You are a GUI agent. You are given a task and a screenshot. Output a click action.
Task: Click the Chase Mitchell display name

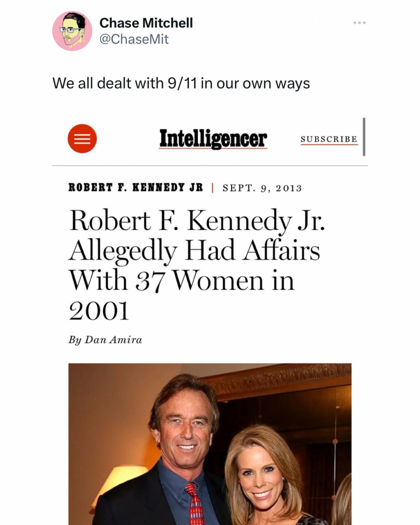click(146, 23)
